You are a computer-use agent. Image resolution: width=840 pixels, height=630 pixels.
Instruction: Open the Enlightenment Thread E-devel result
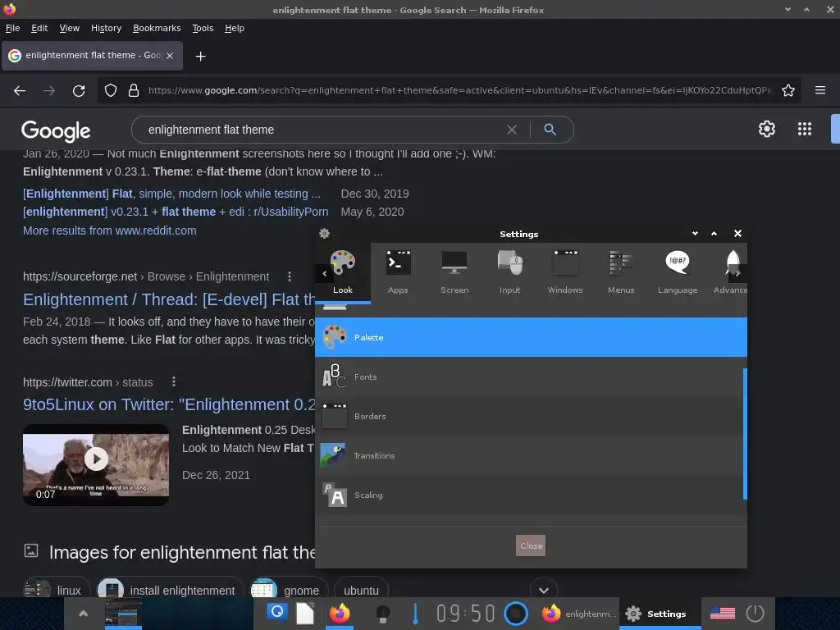click(x=169, y=299)
